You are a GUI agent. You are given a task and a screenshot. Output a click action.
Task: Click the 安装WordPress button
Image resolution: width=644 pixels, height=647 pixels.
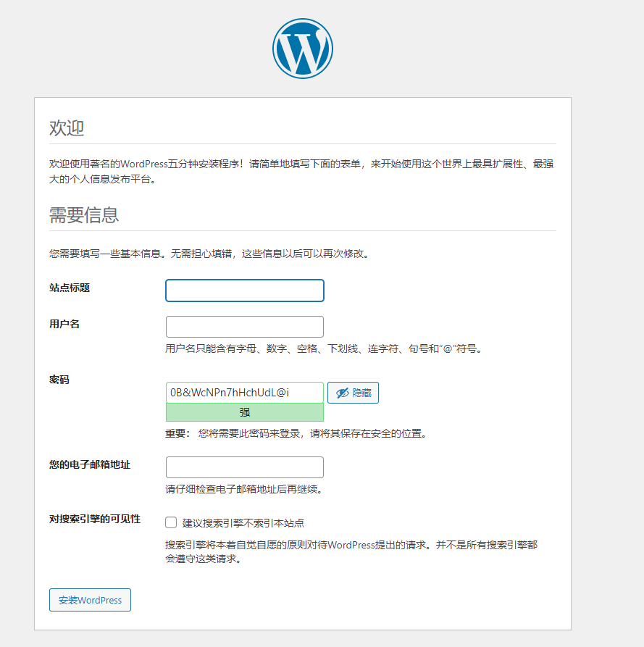click(90, 600)
